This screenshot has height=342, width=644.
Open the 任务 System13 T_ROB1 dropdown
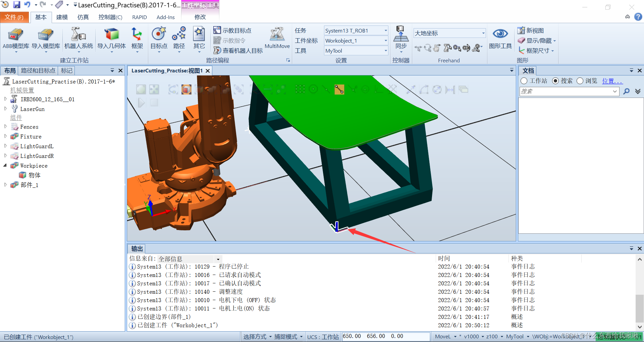click(x=356, y=31)
